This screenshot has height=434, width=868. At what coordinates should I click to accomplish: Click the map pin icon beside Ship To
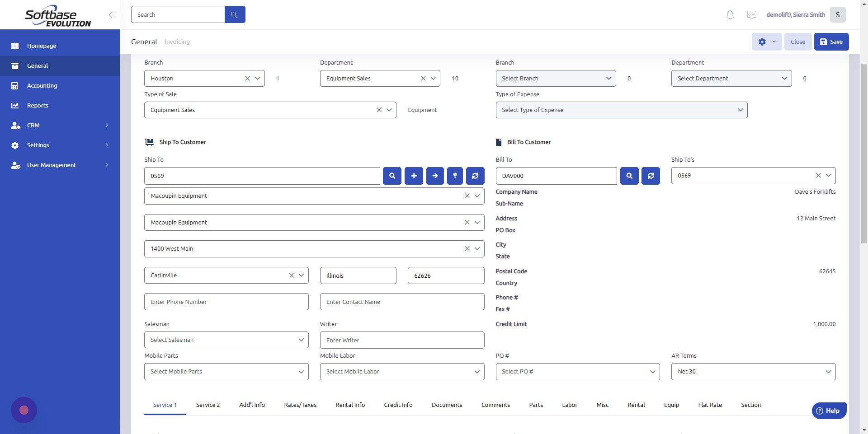(x=455, y=176)
